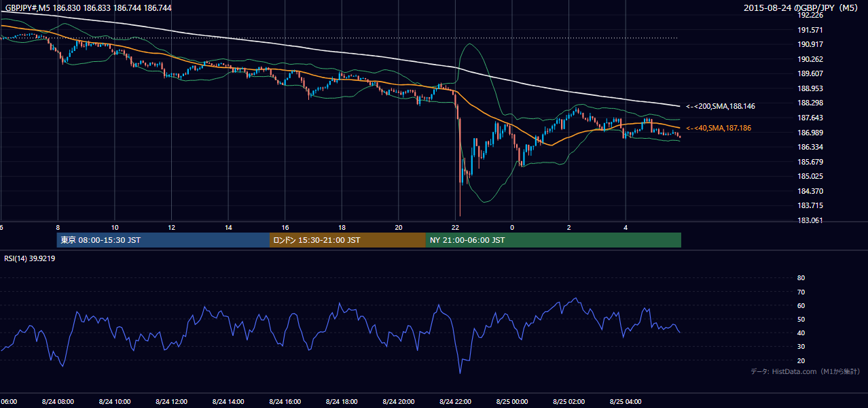Image resolution: width=868 pixels, height=408 pixels.
Task: Select the ロンドン 15:30-21:00 JST session bar
Action: (348, 240)
